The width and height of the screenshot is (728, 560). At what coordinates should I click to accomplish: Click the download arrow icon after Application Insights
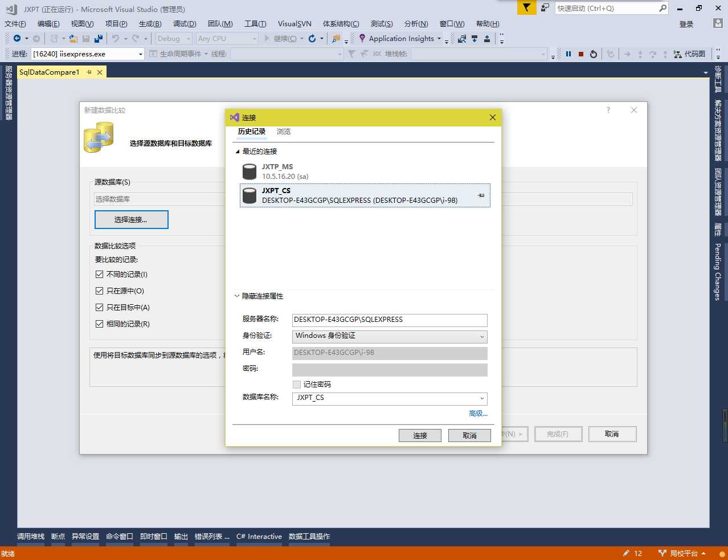click(475, 38)
